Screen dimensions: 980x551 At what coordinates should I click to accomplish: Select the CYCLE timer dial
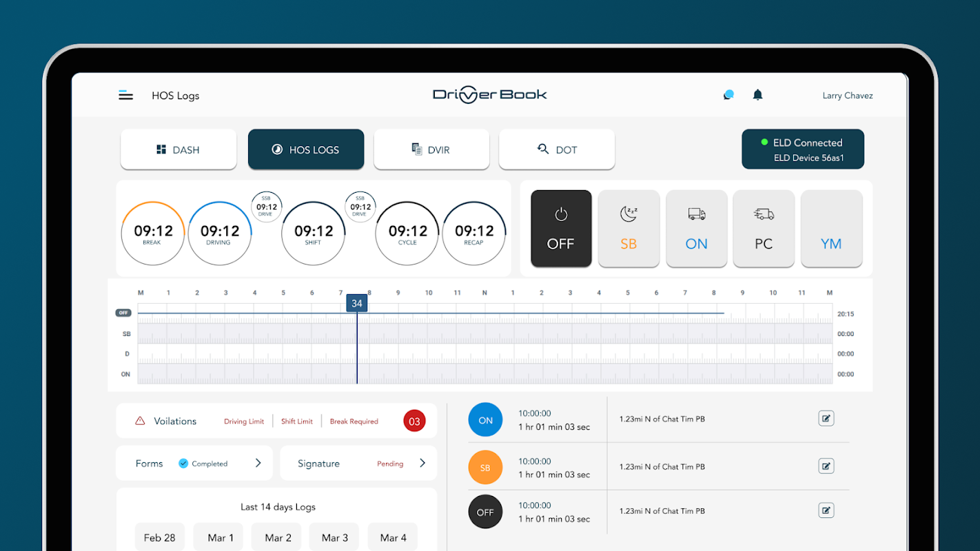pos(407,233)
